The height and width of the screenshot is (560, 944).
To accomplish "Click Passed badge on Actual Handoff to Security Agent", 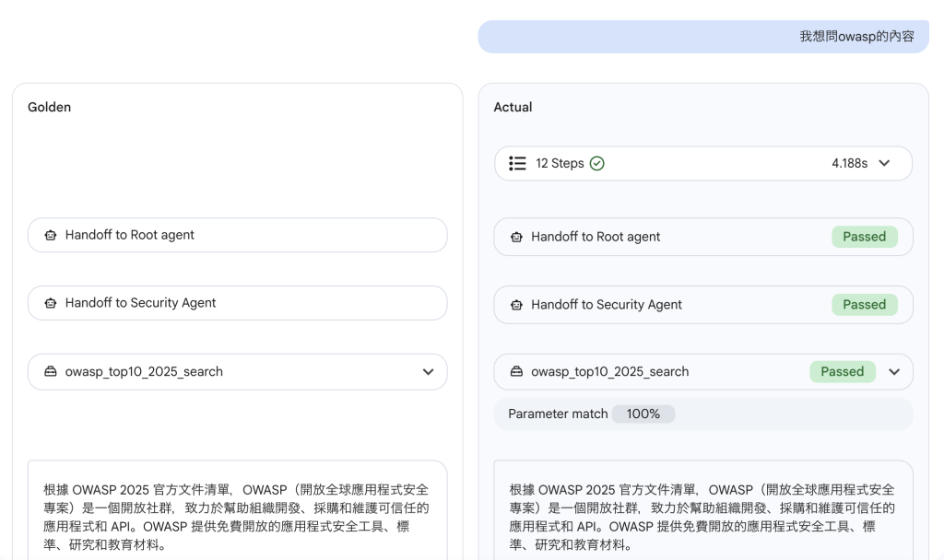I will pyautogui.click(x=865, y=305).
